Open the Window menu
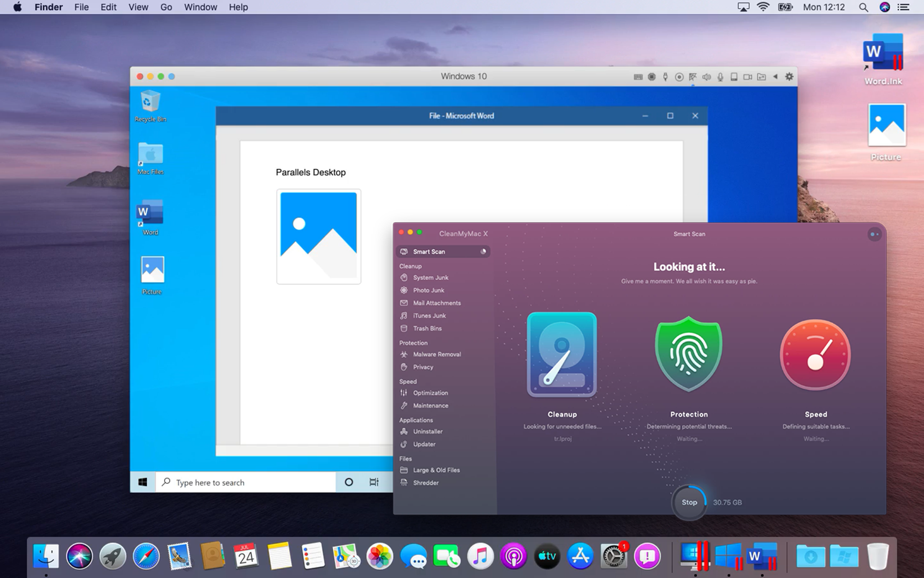Image resolution: width=924 pixels, height=578 pixels. tap(201, 7)
